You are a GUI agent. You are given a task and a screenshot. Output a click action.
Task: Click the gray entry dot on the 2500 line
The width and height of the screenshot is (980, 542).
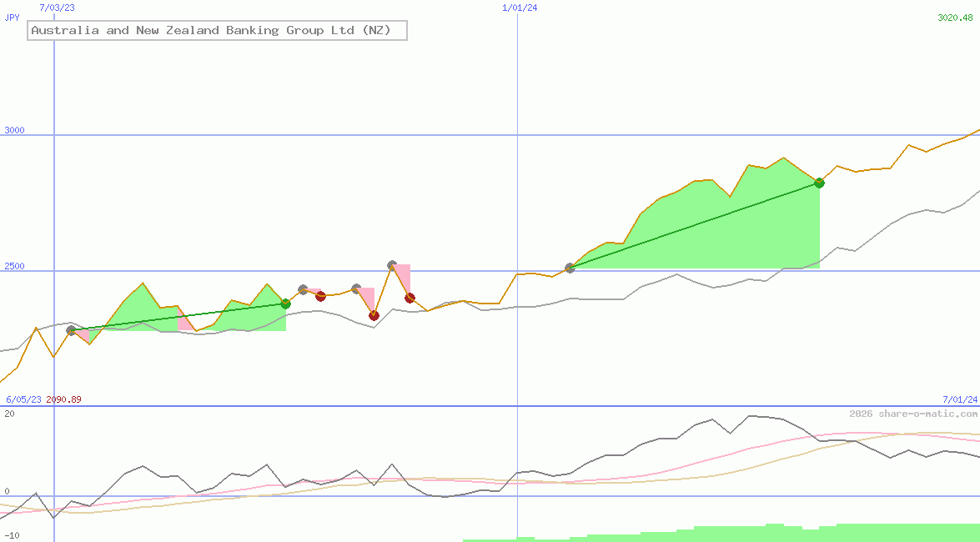[x=570, y=268]
